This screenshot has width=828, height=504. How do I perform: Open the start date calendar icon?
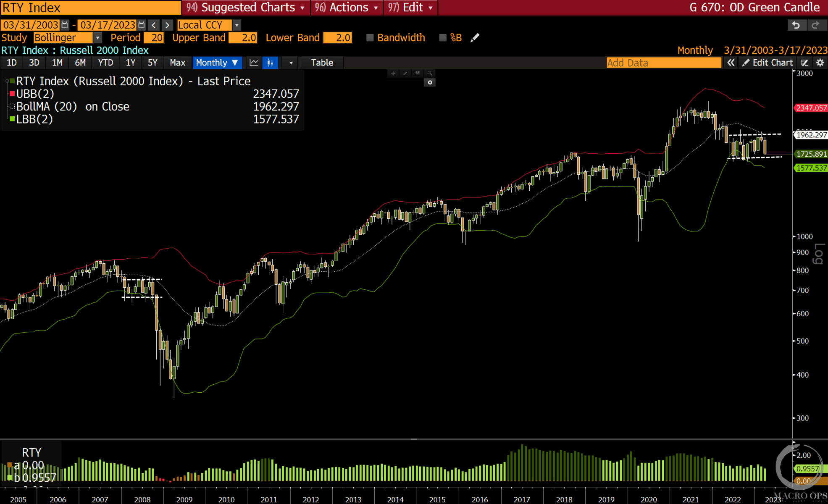65,25
